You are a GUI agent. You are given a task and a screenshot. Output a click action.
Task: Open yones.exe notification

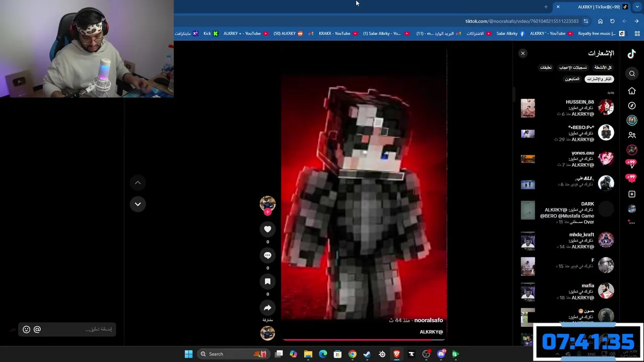point(568,159)
